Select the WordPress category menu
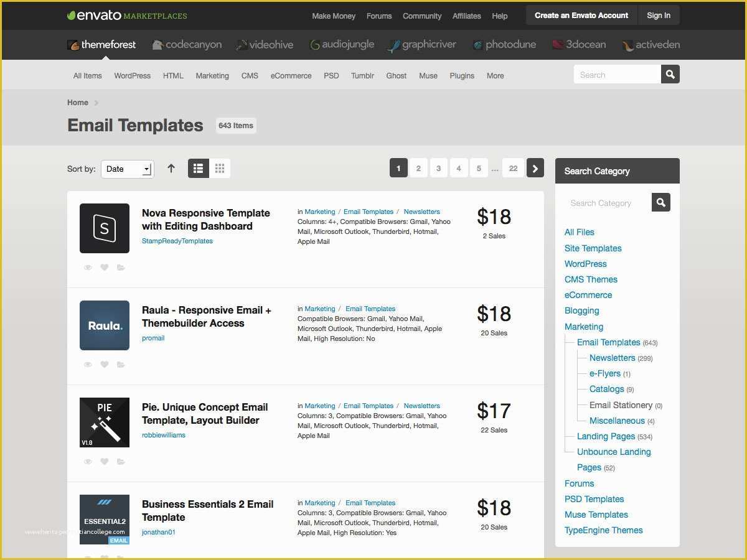Screen dimensions: 747x560 (132, 76)
